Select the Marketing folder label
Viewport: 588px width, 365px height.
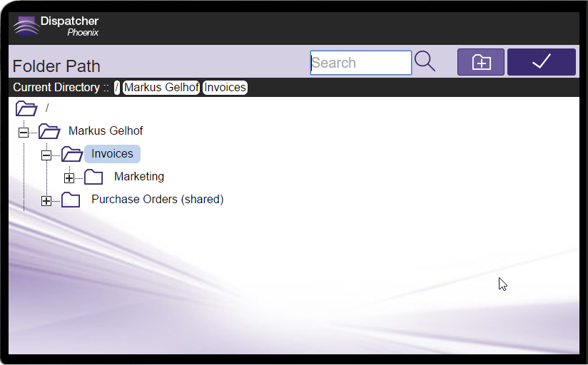point(139,177)
